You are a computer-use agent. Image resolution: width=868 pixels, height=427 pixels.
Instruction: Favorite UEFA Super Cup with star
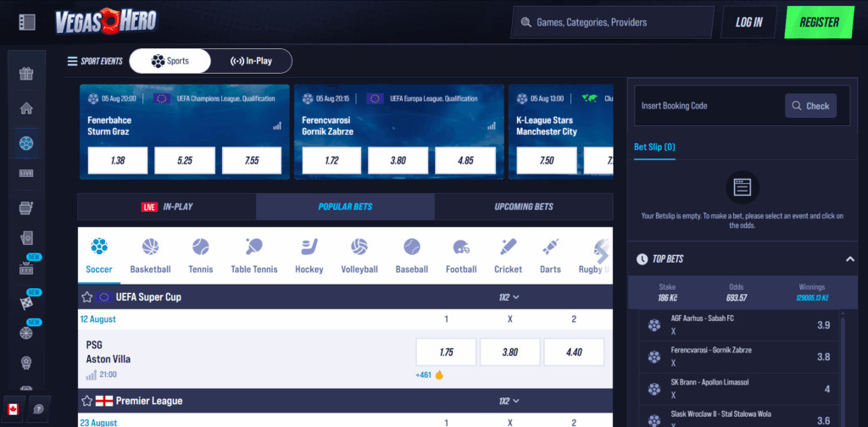(87, 297)
